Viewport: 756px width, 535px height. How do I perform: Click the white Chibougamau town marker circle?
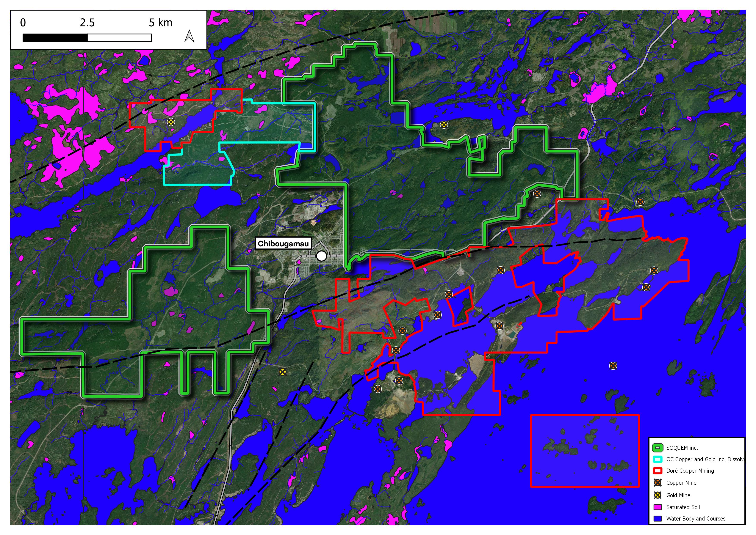(x=321, y=256)
